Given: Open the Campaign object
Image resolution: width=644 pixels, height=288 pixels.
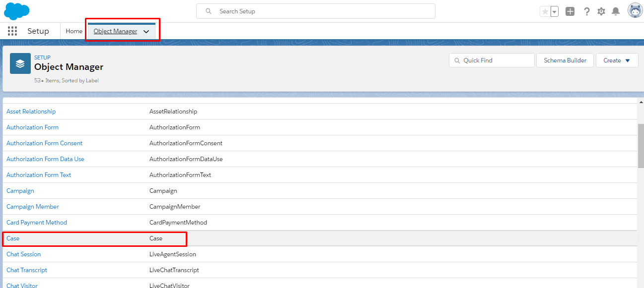Looking at the screenshot, I should [x=20, y=191].
